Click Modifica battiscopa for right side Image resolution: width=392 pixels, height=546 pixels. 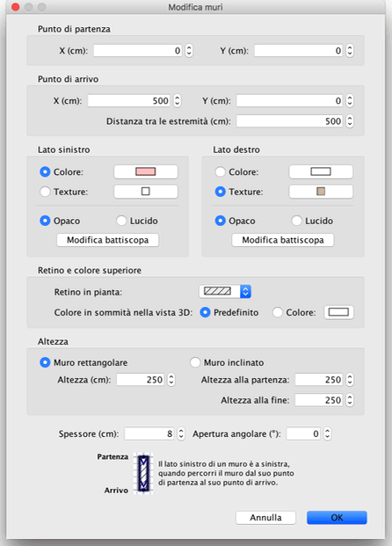pyautogui.click(x=283, y=240)
